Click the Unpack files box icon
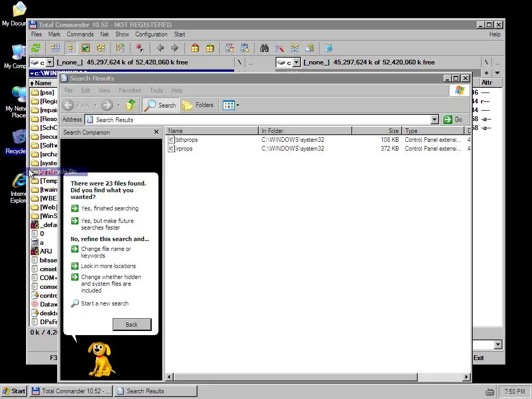Image resolution: width=532 pixels, height=399 pixels. click(210, 48)
